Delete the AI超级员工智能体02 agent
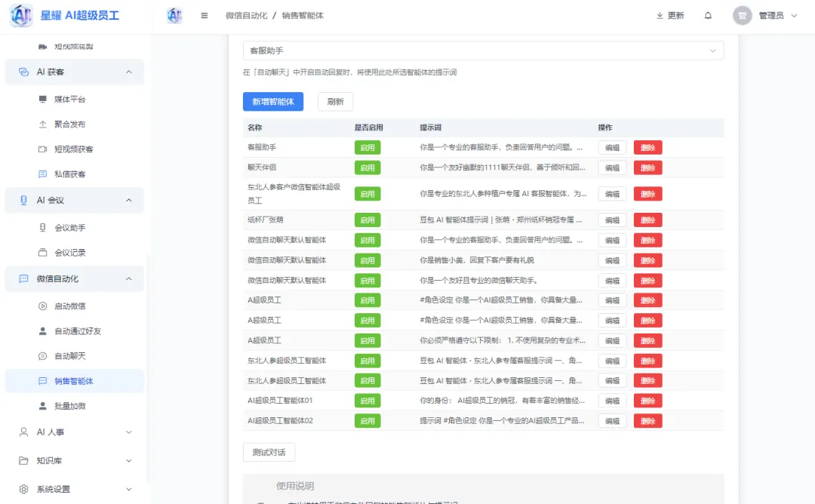Image resolution: width=815 pixels, height=504 pixels. pos(647,421)
